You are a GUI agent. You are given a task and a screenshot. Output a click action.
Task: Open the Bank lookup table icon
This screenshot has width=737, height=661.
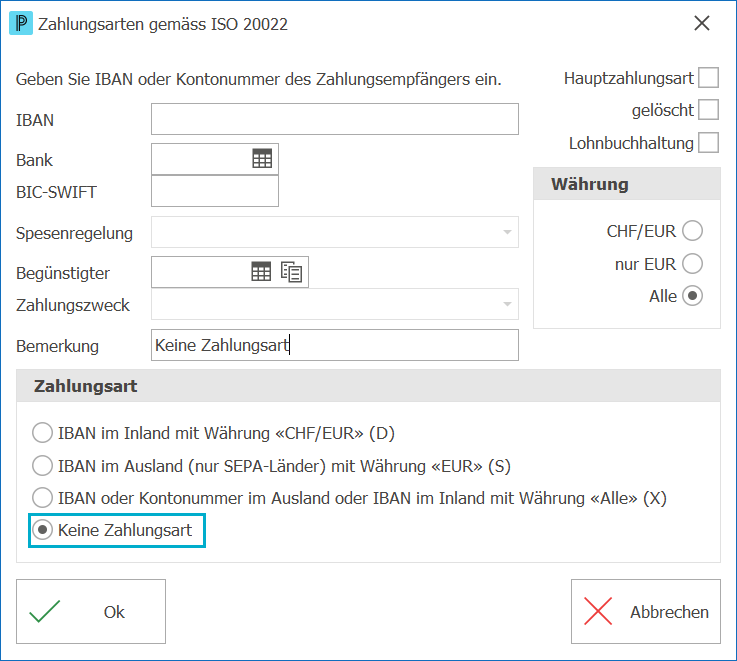tap(262, 159)
